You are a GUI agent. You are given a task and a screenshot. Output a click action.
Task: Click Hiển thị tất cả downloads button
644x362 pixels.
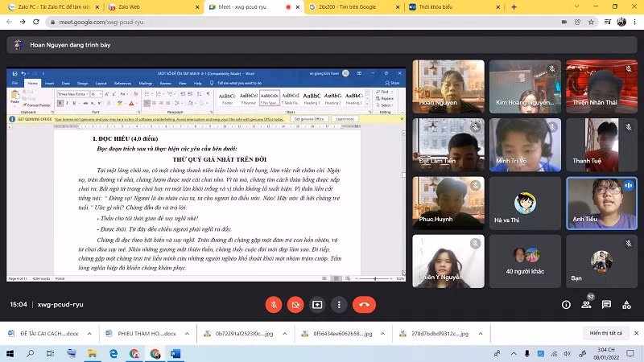coord(605,333)
